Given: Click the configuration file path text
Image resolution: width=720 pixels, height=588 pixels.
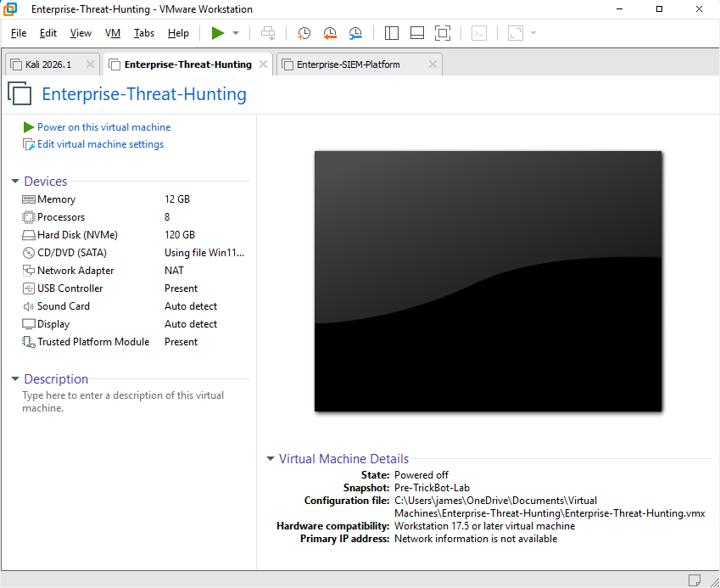Looking at the screenshot, I should click(x=550, y=507).
